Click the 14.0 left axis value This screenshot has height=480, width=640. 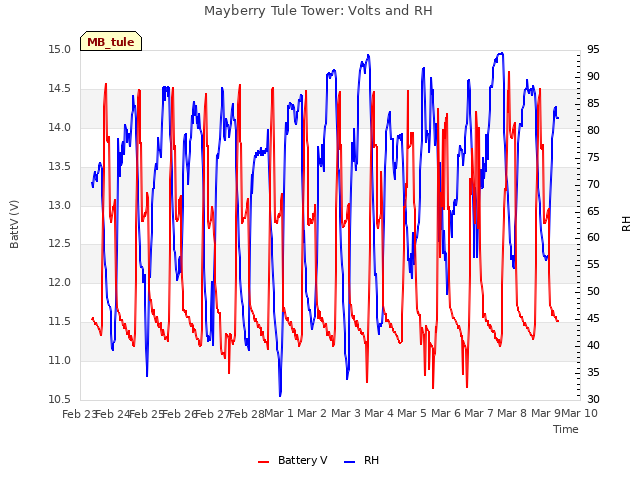tap(59, 127)
